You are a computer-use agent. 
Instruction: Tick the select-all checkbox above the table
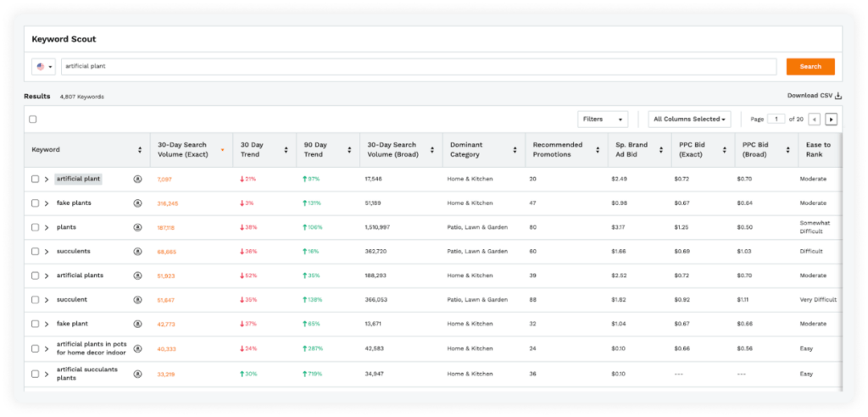(33, 119)
